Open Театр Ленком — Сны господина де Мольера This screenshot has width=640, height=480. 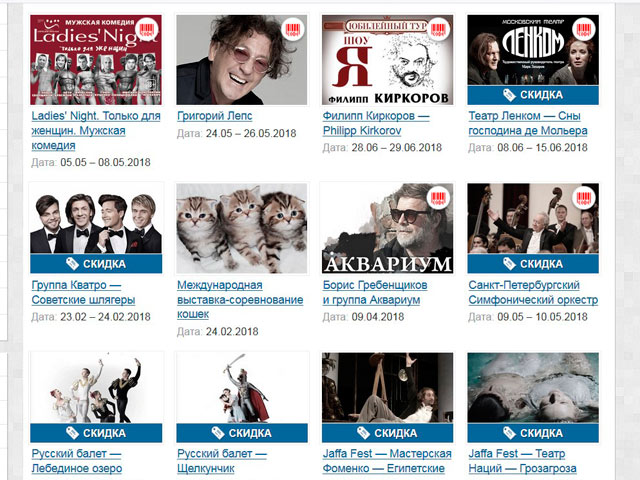click(528, 123)
